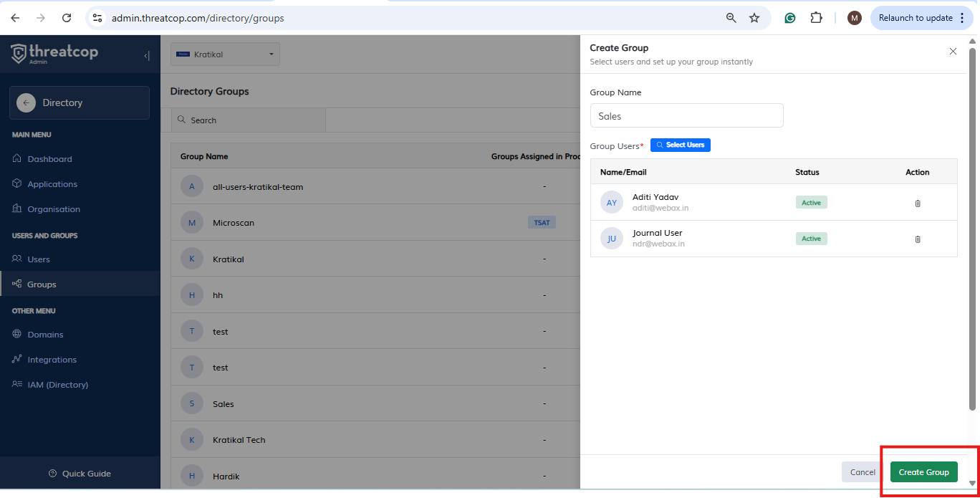Open Dashboard in the main menu
The width and height of the screenshot is (980, 498).
pos(49,159)
